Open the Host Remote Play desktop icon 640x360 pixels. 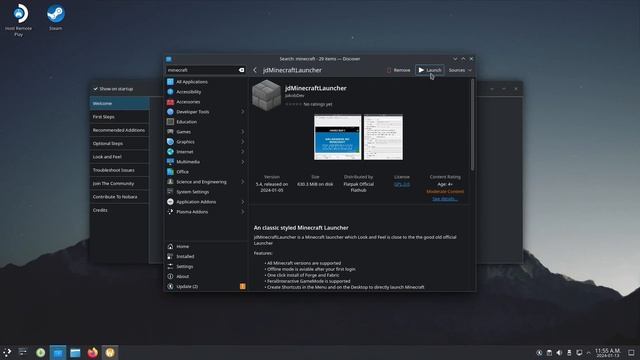click(x=19, y=20)
